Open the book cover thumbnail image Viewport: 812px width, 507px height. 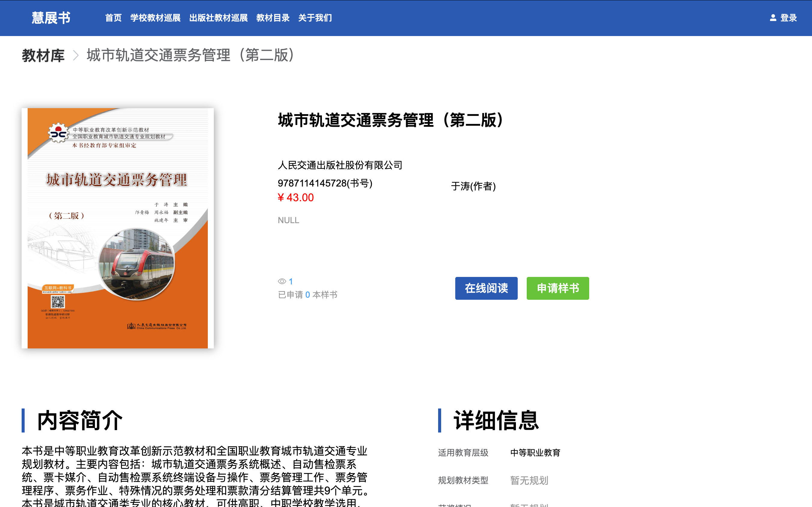(118, 228)
